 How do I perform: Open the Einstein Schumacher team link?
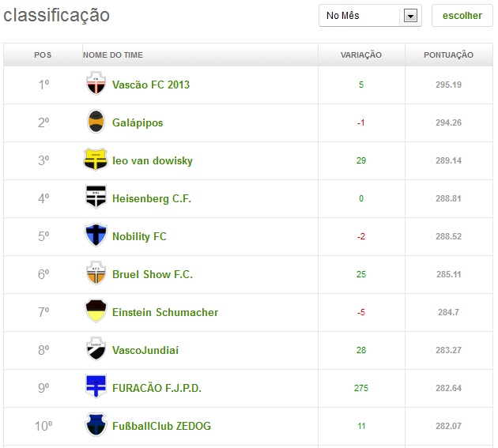165,312
